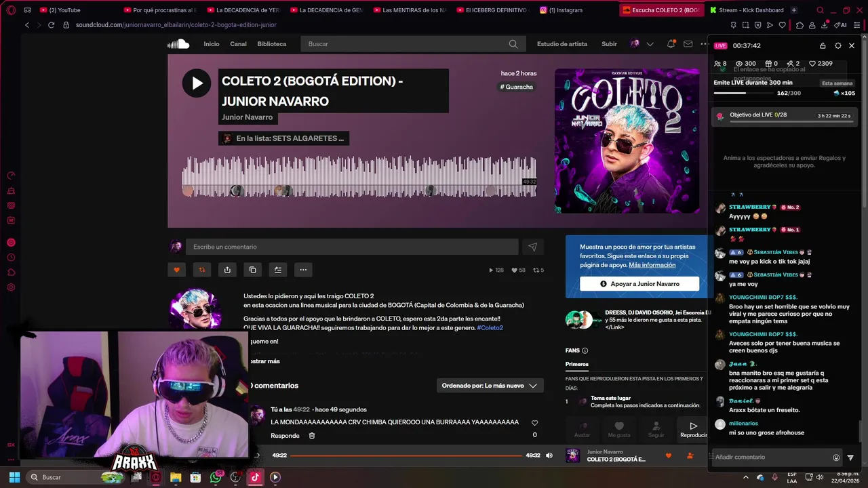This screenshot has width=868, height=488.
Task: Click Responde under the comment
Action: pos(285,436)
